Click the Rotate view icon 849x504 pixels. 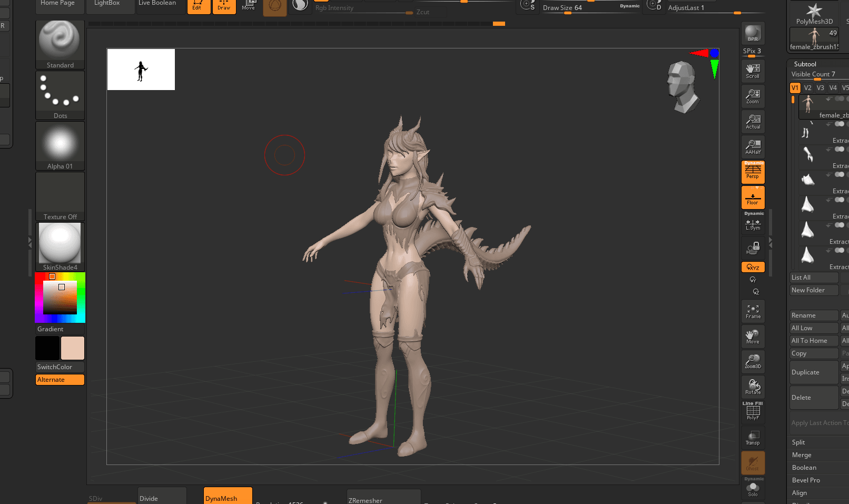click(x=753, y=387)
